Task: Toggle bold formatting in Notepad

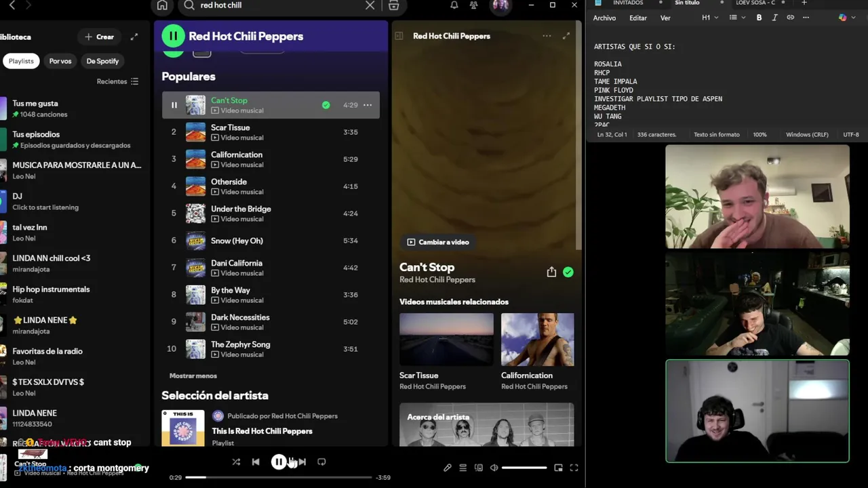Action: pos(759,18)
